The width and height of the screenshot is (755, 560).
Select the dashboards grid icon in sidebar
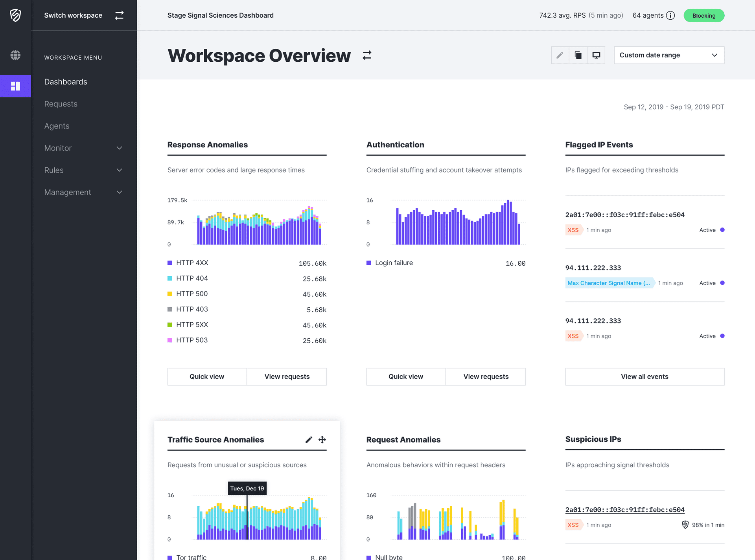tap(15, 86)
